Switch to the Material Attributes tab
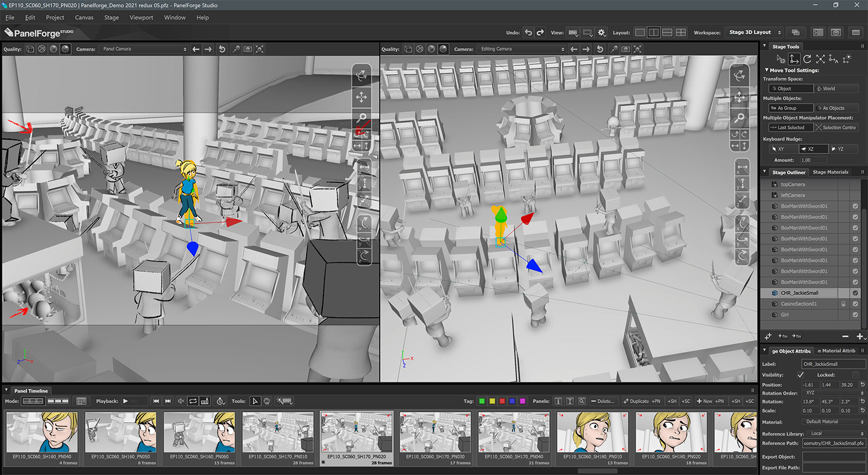This screenshot has width=868, height=475. (x=836, y=350)
